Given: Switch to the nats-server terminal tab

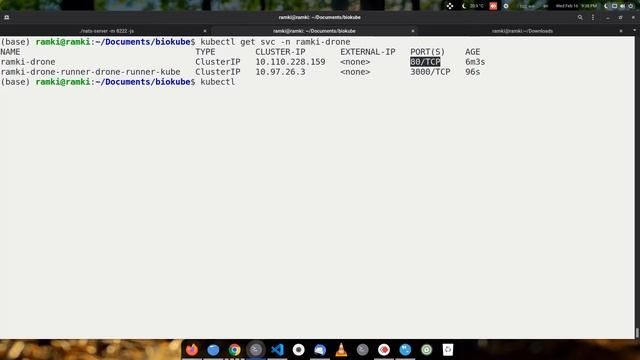Looking at the screenshot, I should pyautogui.click(x=107, y=31).
